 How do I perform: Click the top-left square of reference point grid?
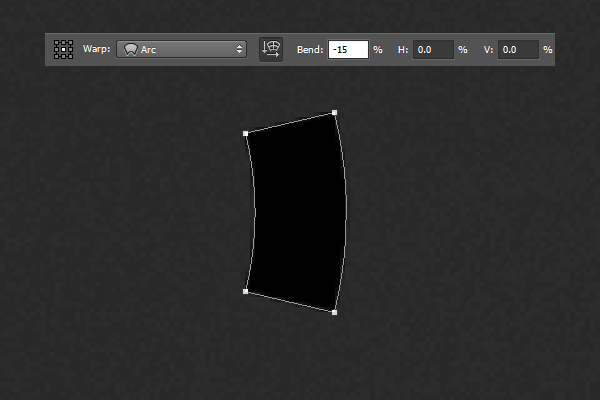(57, 43)
